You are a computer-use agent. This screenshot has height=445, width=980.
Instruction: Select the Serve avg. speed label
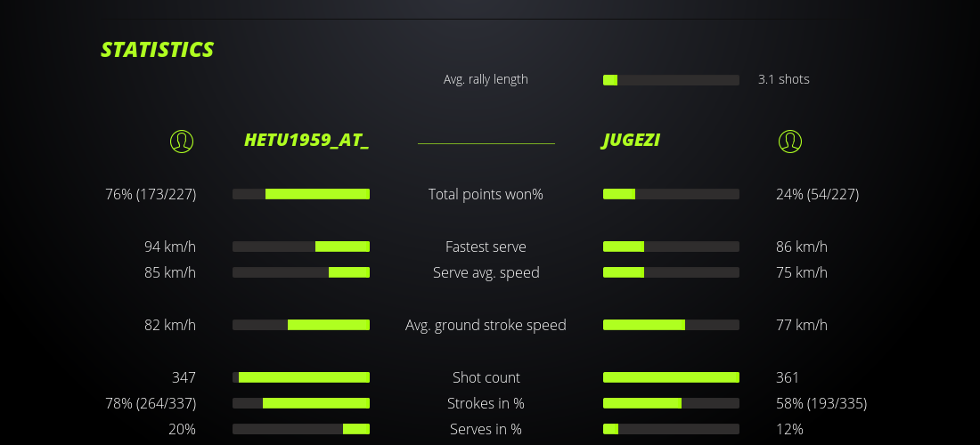coord(486,272)
